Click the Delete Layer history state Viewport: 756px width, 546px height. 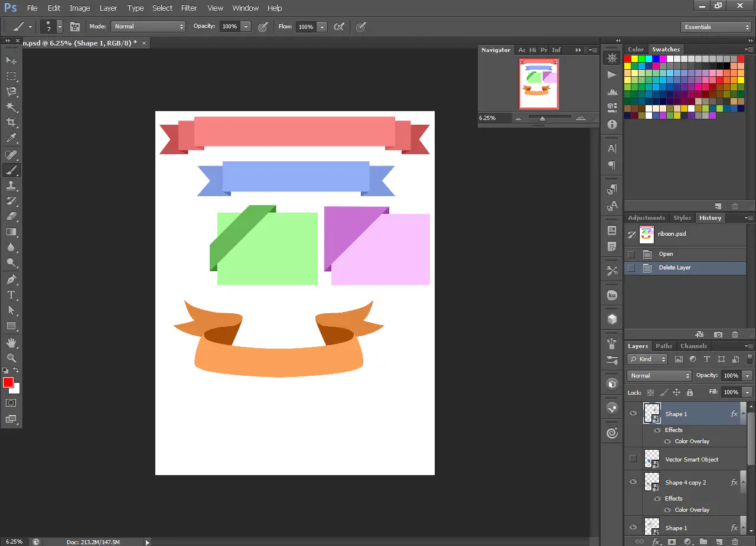674,268
